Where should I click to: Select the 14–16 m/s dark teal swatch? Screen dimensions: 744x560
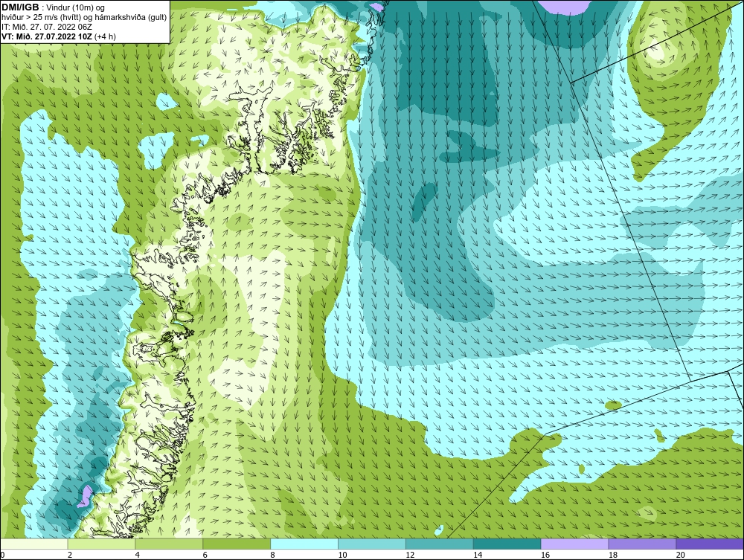pyautogui.click(x=507, y=544)
